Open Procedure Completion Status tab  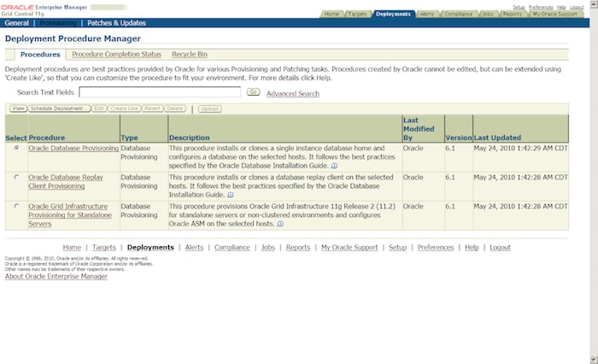[x=116, y=54]
